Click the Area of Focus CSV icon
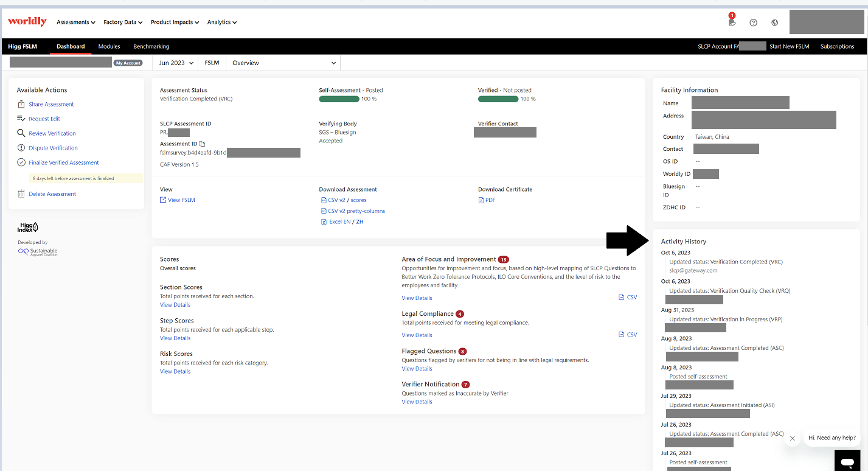This screenshot has height=471, width=868. coord(621,298)
